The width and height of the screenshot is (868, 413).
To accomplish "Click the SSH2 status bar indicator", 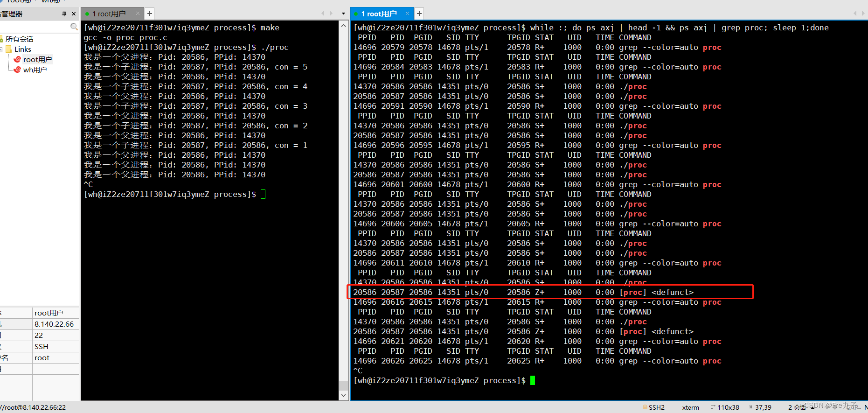I will click(x=653, y=407).
